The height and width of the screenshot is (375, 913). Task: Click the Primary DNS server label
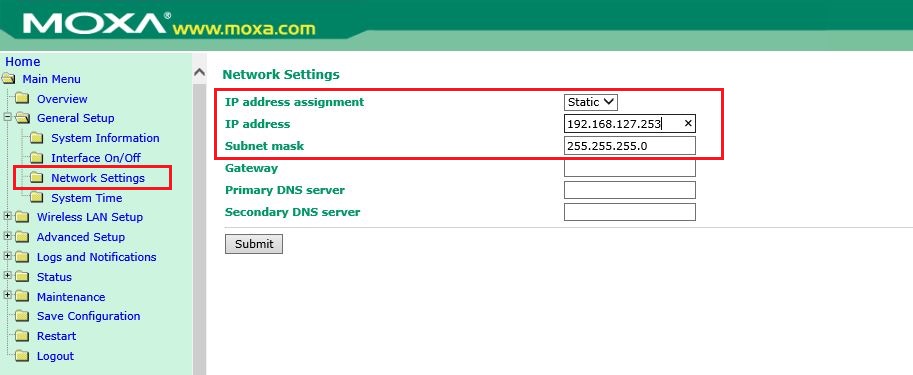[x=285, y=190]
